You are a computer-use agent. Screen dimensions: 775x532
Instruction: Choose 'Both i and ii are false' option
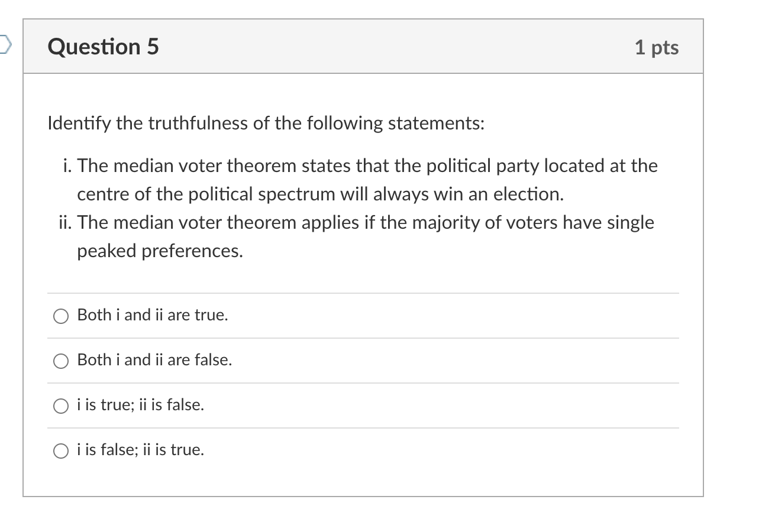point(60,361)
